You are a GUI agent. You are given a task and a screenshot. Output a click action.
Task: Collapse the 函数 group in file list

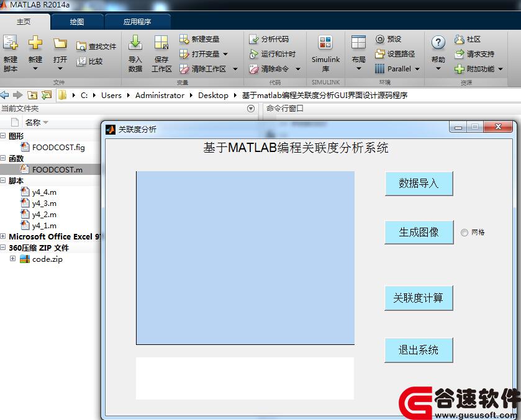[3, 158]
